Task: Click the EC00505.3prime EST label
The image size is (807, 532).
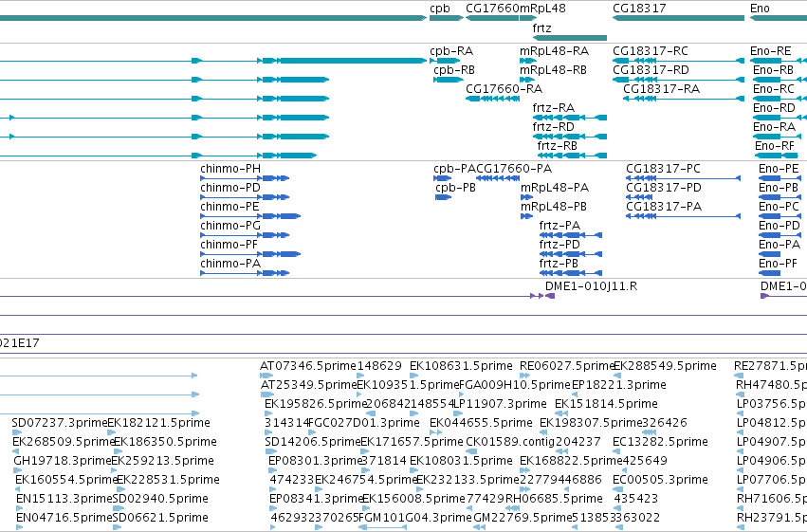Action: (660, 480)
